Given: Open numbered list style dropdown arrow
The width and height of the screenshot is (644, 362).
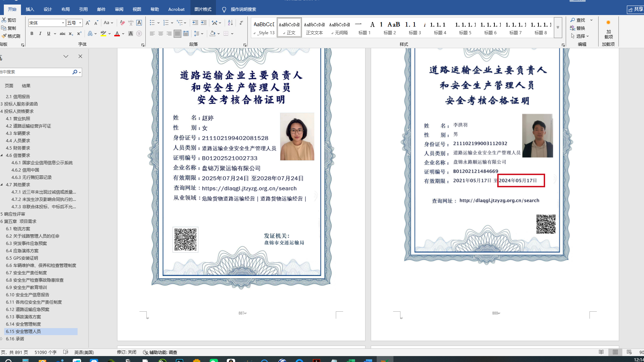Looking at the screenshot, I should pos(172,23).
